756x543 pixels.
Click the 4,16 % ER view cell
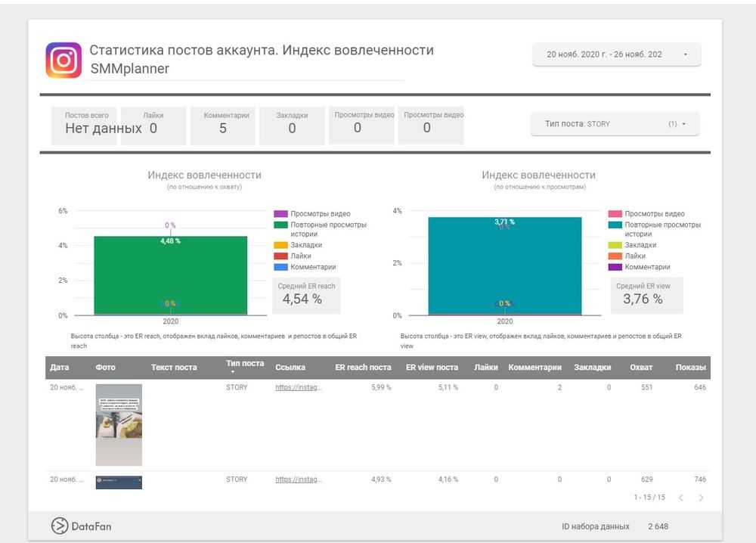448,479
